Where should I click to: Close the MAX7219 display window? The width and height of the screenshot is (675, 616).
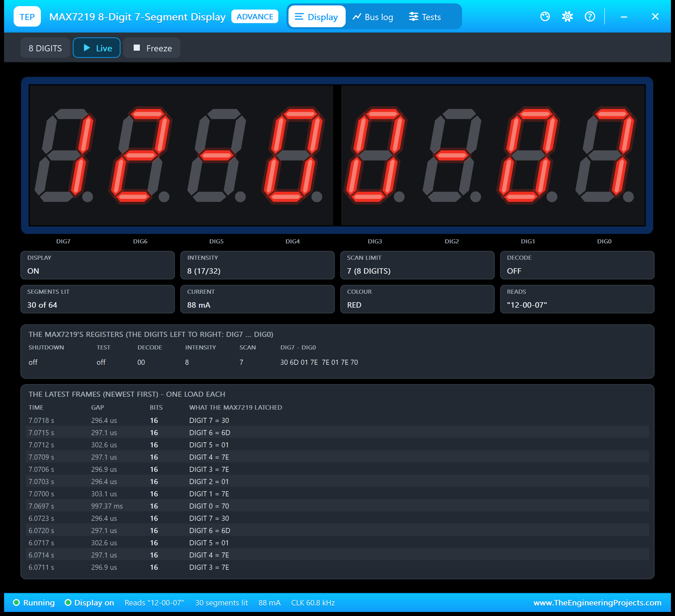coord(655,17)
